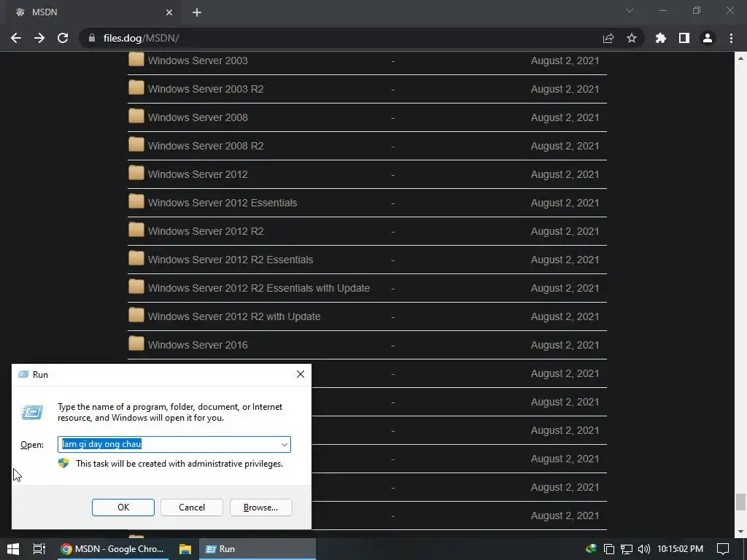The width and height of the screenshot is (747, 560).
Task: Open Windows Server 2003 folder icon
Action: point(136,60)
